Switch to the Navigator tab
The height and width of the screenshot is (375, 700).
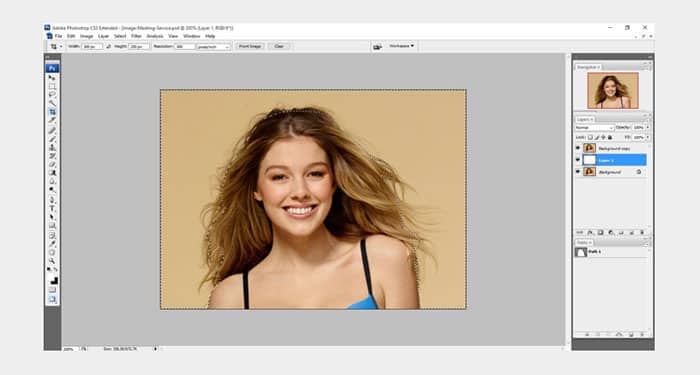coord(588,67)
